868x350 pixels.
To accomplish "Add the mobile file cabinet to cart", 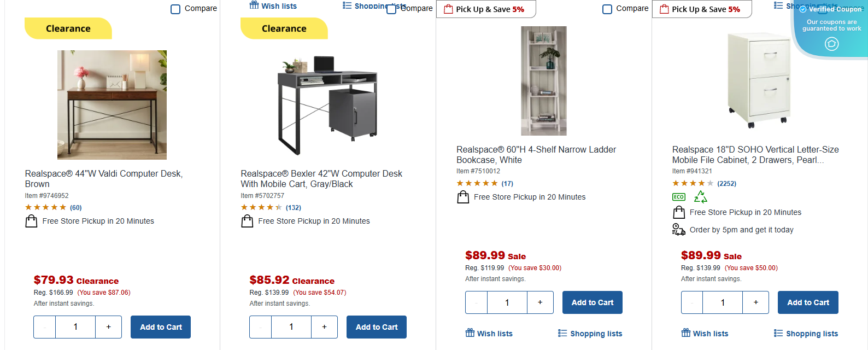I will point(808,302).
